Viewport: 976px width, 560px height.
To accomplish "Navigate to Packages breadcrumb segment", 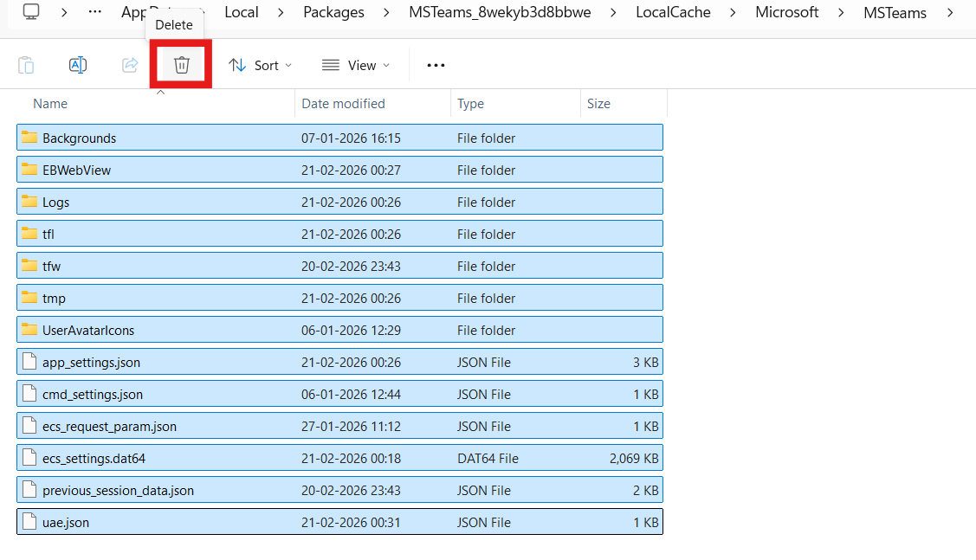I will pos(333,12).
